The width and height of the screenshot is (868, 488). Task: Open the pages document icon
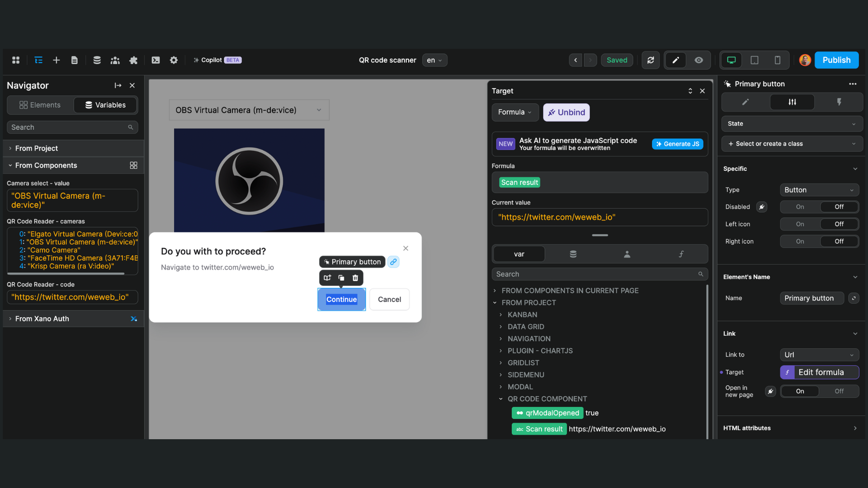(75, 60)
